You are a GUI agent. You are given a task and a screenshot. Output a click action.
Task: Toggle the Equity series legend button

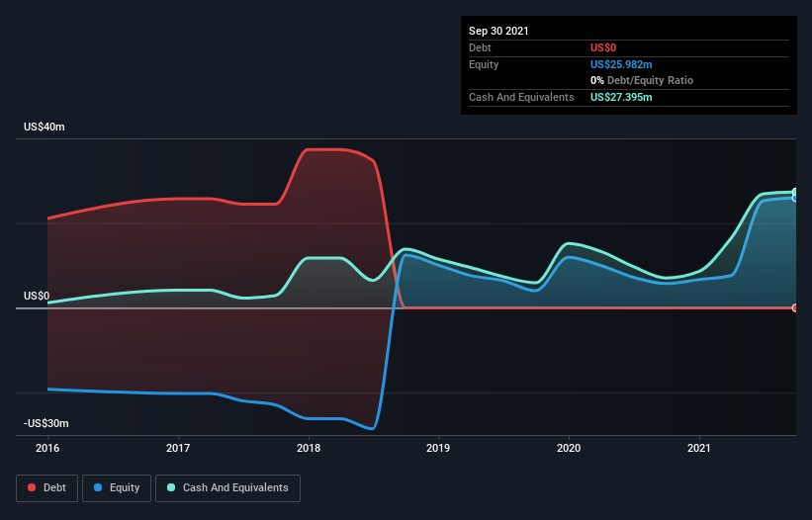(117, 488)
